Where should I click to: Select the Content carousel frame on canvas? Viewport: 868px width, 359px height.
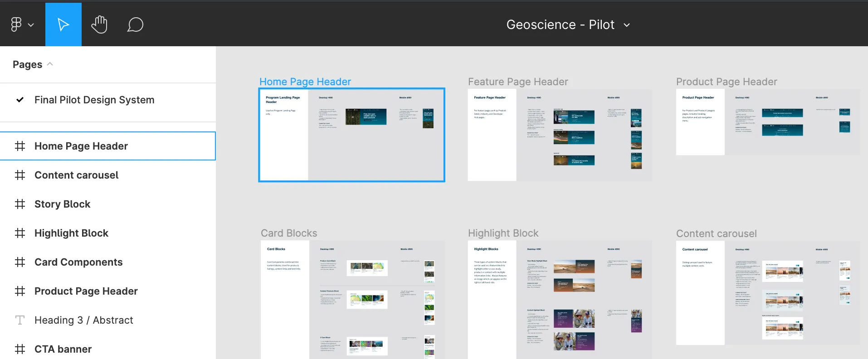[x=768, y=293]
